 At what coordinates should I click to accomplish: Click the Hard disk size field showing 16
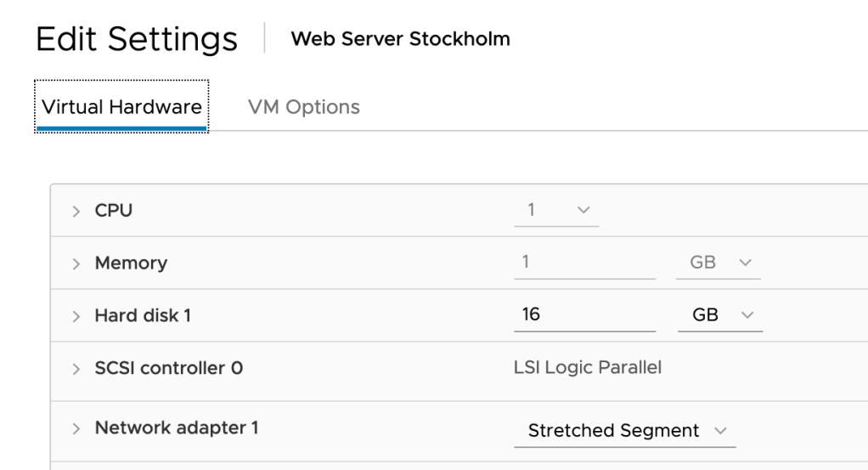(584, 315)
